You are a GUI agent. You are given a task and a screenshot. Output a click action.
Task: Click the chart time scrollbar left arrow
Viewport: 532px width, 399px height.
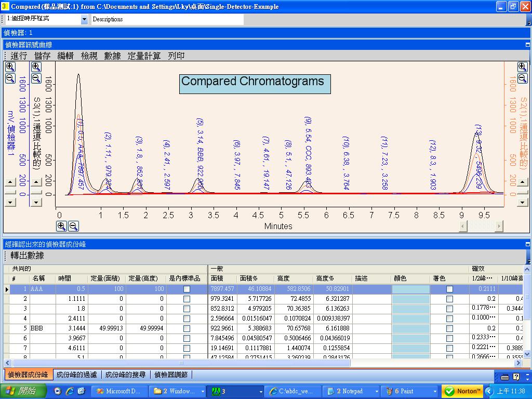click(463, 226)
